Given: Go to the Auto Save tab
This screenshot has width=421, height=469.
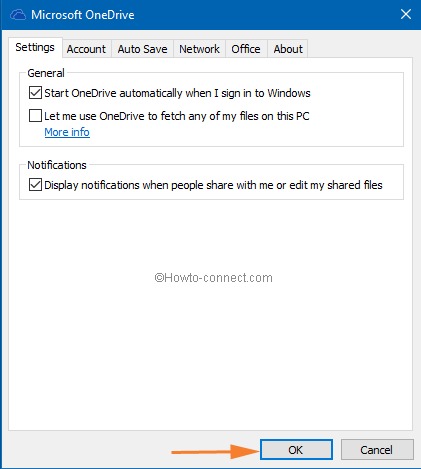Looking at the screenshot, I should 142,49.
